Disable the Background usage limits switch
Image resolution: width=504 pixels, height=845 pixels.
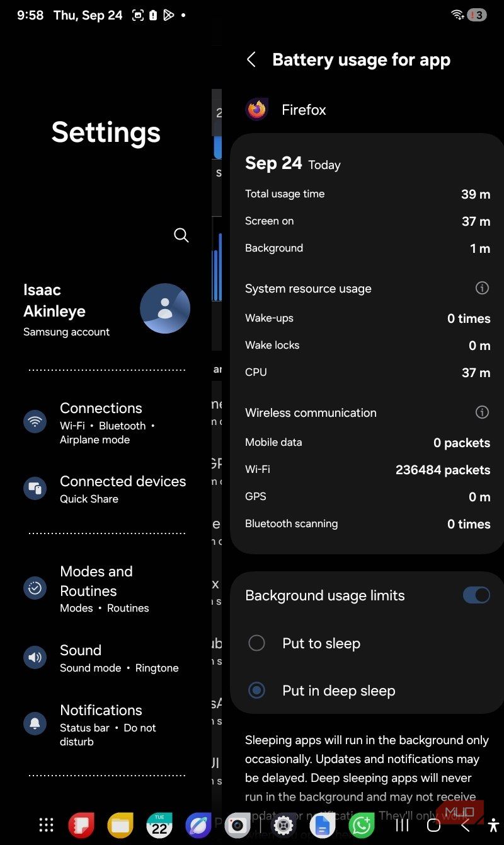tap(476, 595)
